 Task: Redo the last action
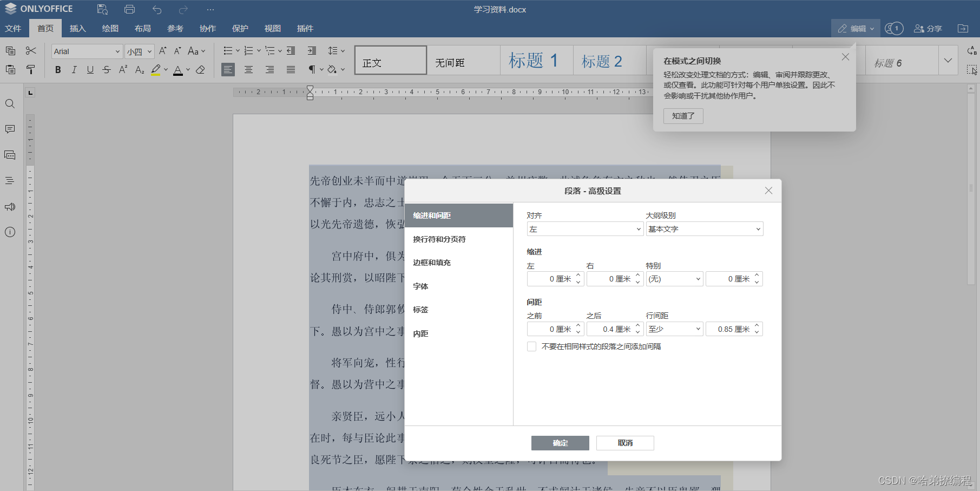pyautogui.click(x=183, y=9)
